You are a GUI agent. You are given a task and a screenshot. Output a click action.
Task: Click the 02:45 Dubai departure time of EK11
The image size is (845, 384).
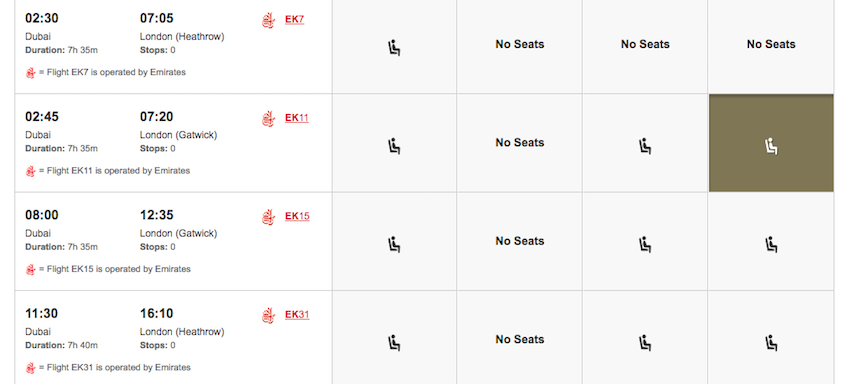coord(42,117)
